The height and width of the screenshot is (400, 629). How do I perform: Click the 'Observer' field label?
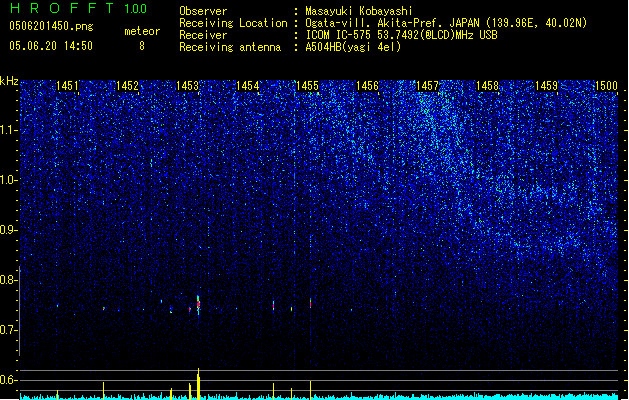203,11
